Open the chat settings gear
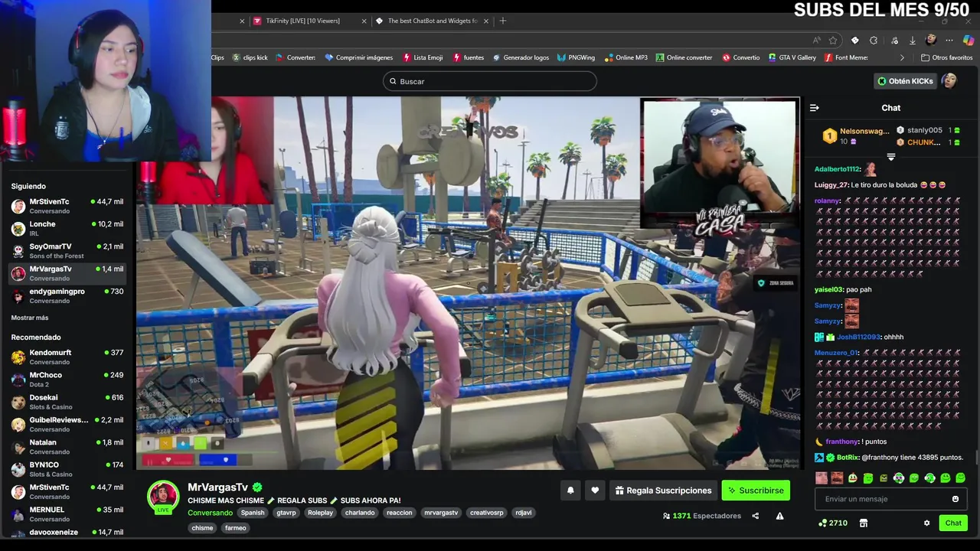The height and width of the screenshot is (551, 980). click(x=926, y=523)
